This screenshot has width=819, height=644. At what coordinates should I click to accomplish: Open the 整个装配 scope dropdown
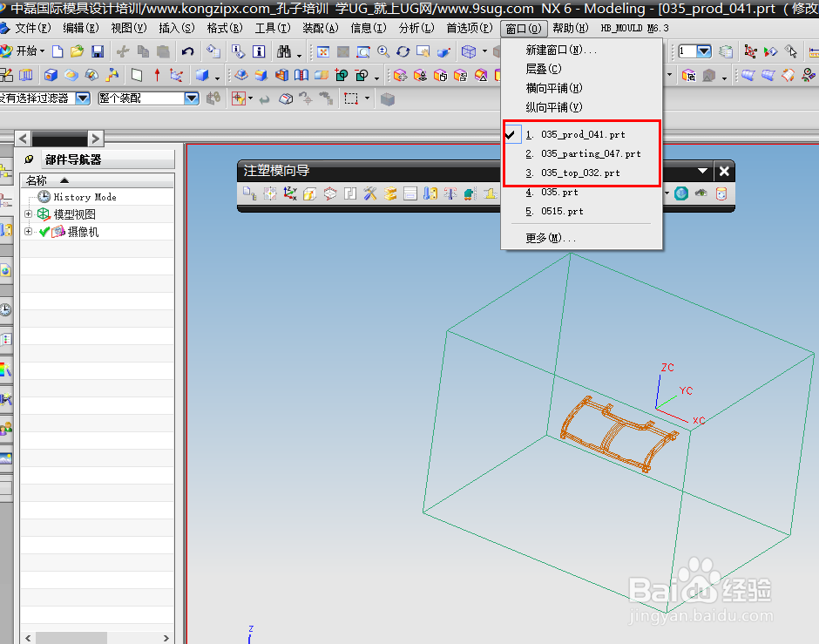(192, 98)
